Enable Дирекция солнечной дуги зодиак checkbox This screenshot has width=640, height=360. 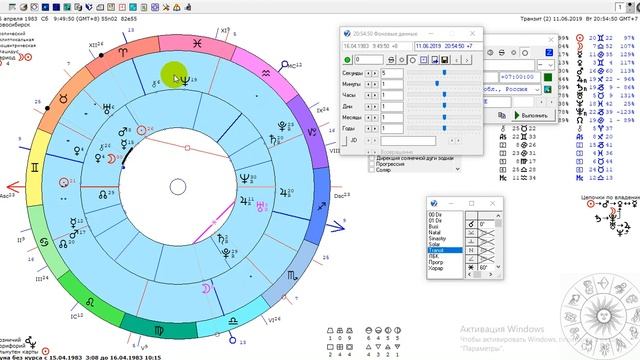click(371, 158)
